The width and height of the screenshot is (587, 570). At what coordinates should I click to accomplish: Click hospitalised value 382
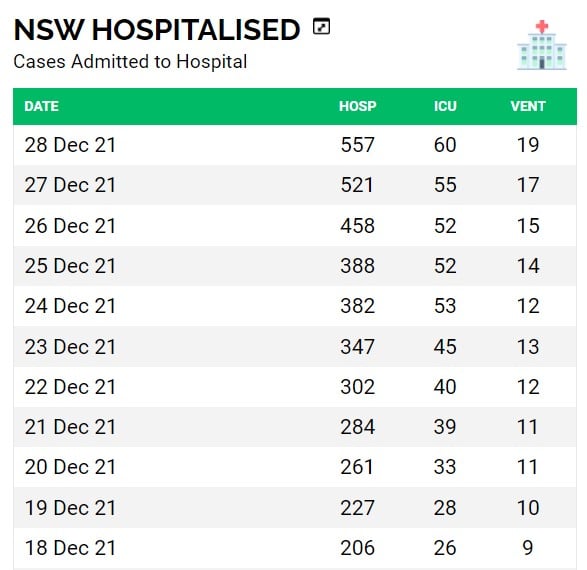coord(357,306)
